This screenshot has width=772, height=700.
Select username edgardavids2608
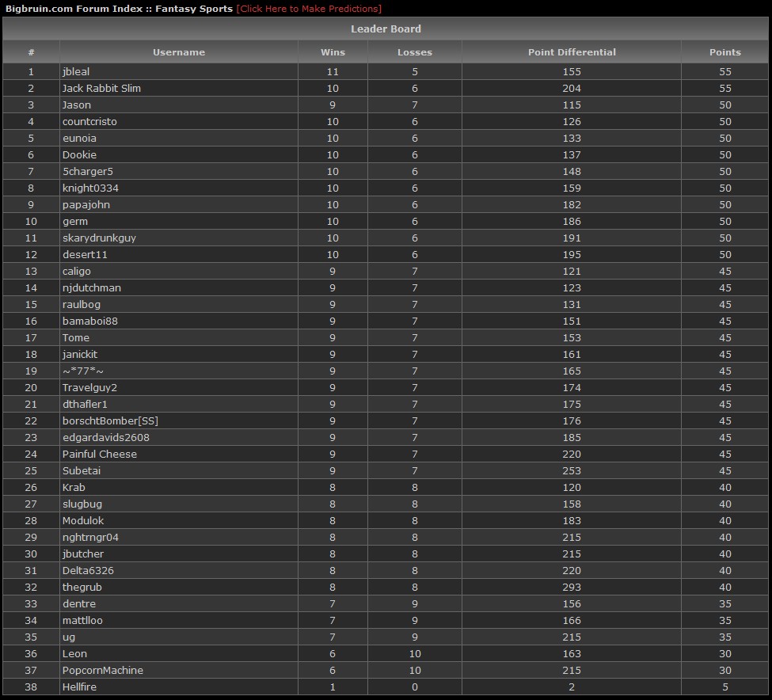click(106, 437)
